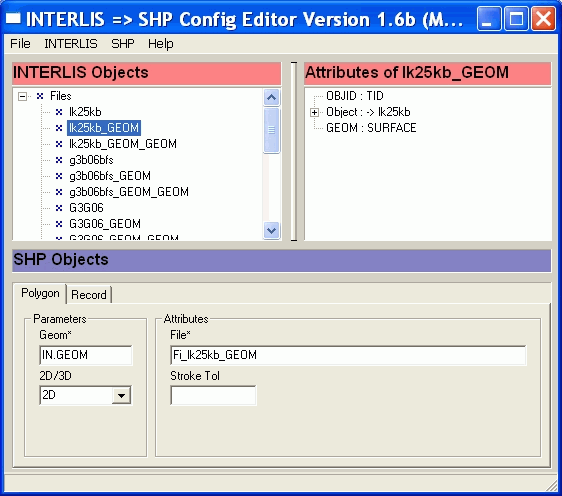Image resolution: width=562 pixels, height=496 pixels.
Task: Select lk25kb in the tree
Action: click(x=85, y=112)
